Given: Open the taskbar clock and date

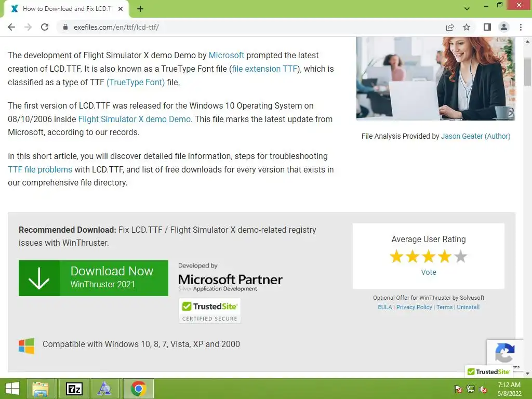Looking at the screenshot, I should (x=509, y=389).
